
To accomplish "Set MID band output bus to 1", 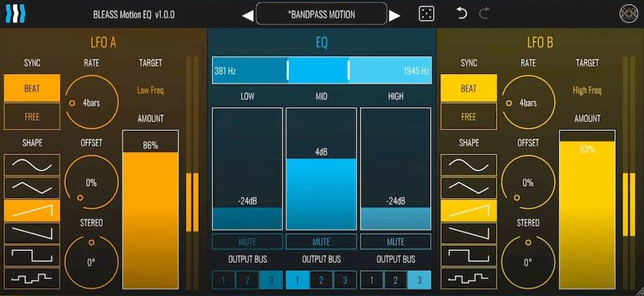I will click(x=297, y=280).
